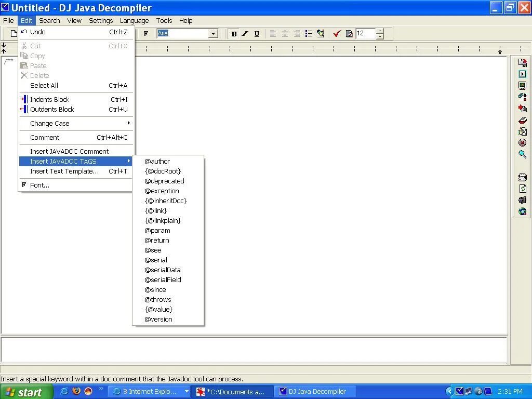Open the View menu
This screenshot has width=532, height=399.
pyautogui.click(x=74, y=20)
